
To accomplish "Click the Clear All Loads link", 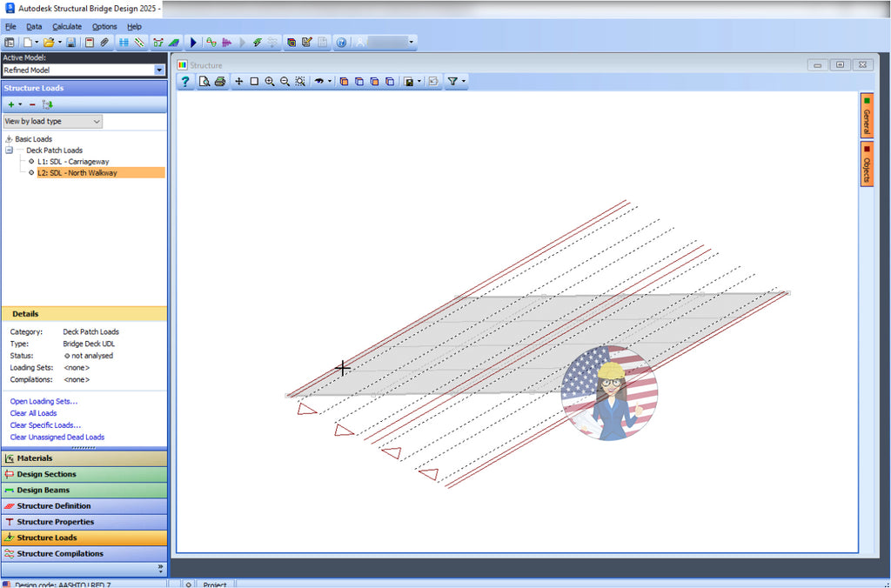I will click(33, 413).
